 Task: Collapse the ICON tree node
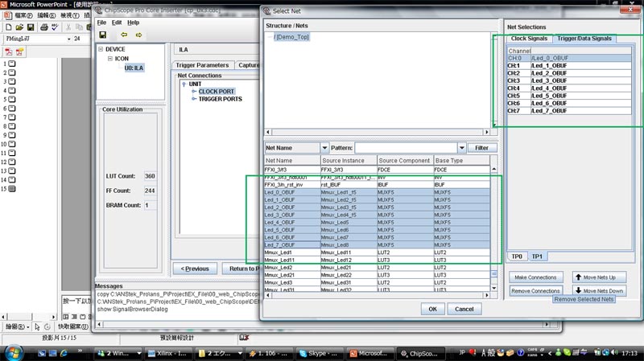pyautogui.click(x=110, y=58)
